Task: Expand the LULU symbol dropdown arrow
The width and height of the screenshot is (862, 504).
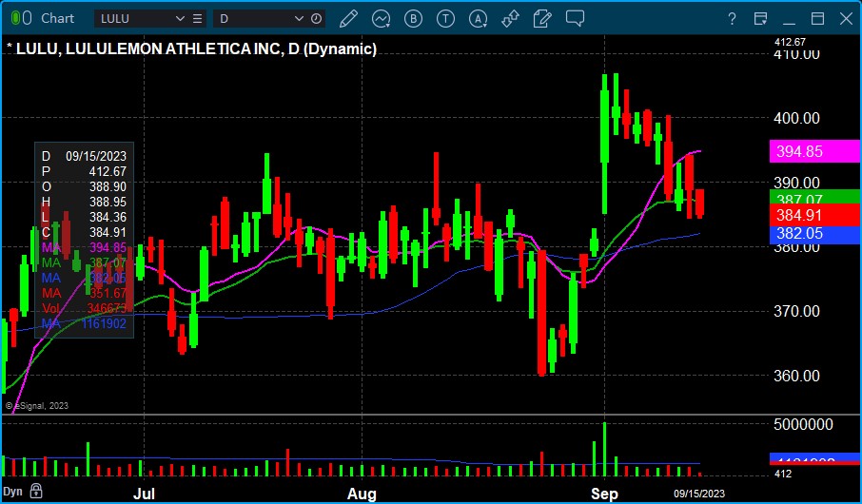Action: (180, 18)
